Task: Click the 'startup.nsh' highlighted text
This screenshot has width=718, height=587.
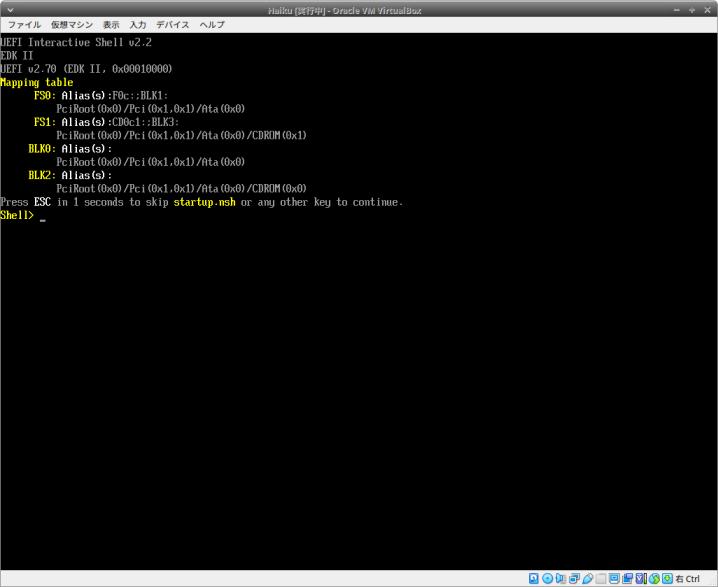Action: [x=205, y=202]
